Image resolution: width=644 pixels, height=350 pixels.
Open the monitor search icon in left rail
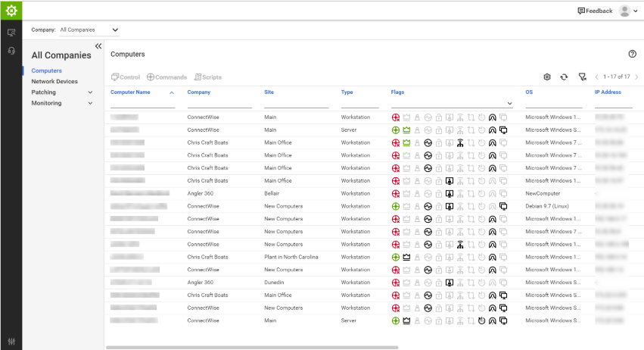(11, 33)
